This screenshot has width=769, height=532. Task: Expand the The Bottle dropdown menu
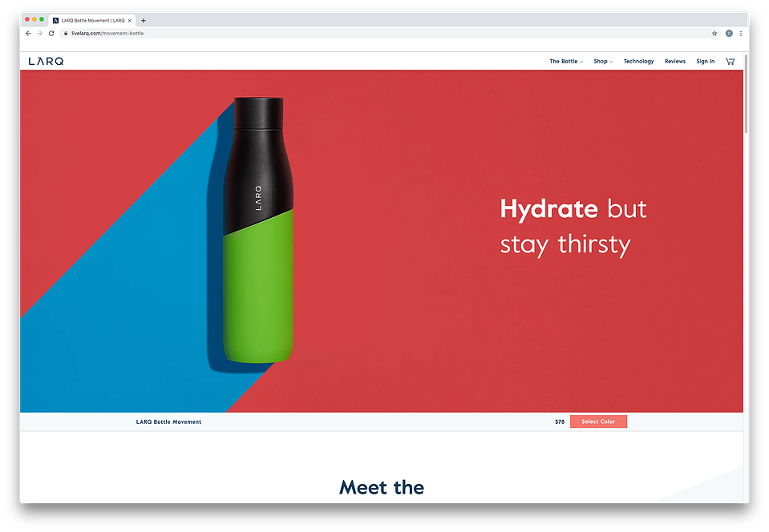pos(566,61)
